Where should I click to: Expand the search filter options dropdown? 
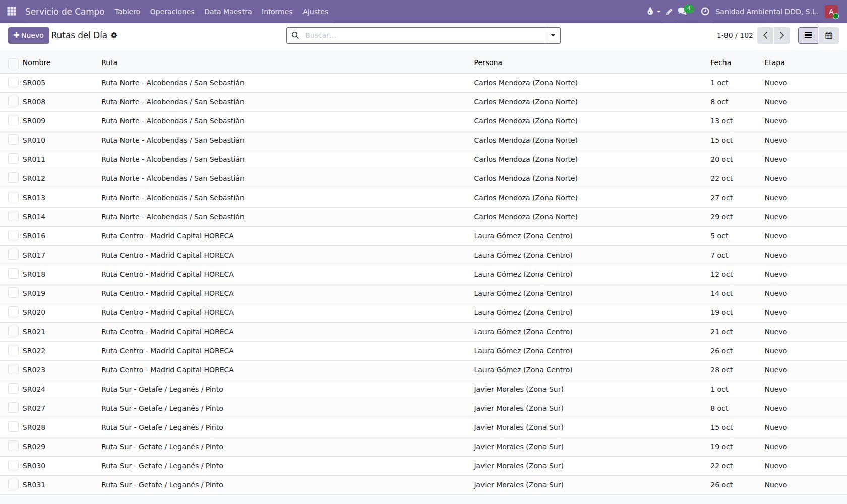[553, 35]
